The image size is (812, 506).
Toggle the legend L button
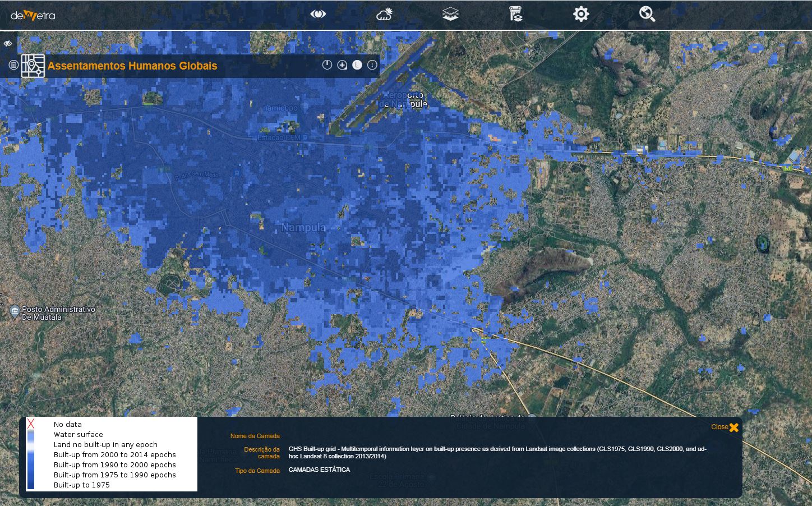pyautogui.click(x=357, y=65)
